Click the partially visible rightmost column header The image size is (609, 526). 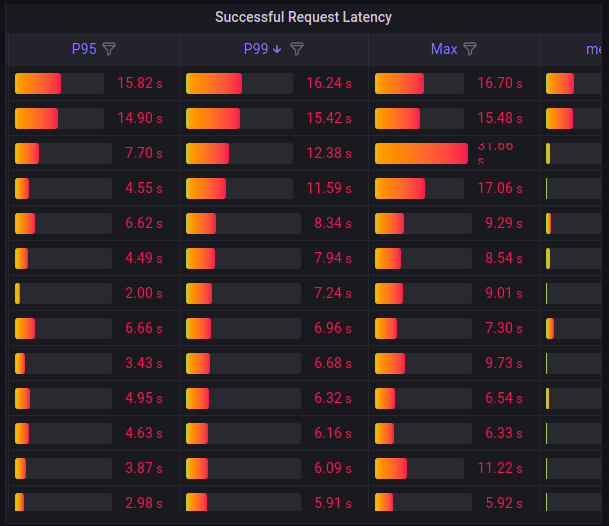594,49
